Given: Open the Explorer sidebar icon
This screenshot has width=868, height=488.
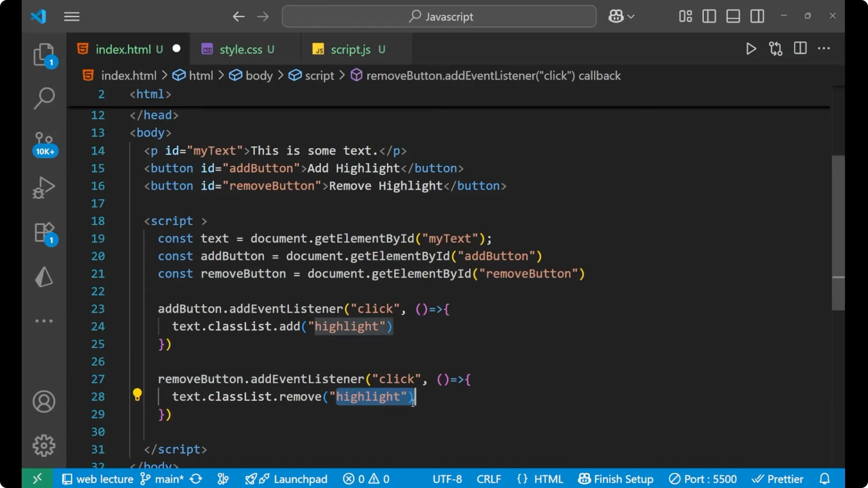Looking at the screenshot, I should click(x=44, y=54).
